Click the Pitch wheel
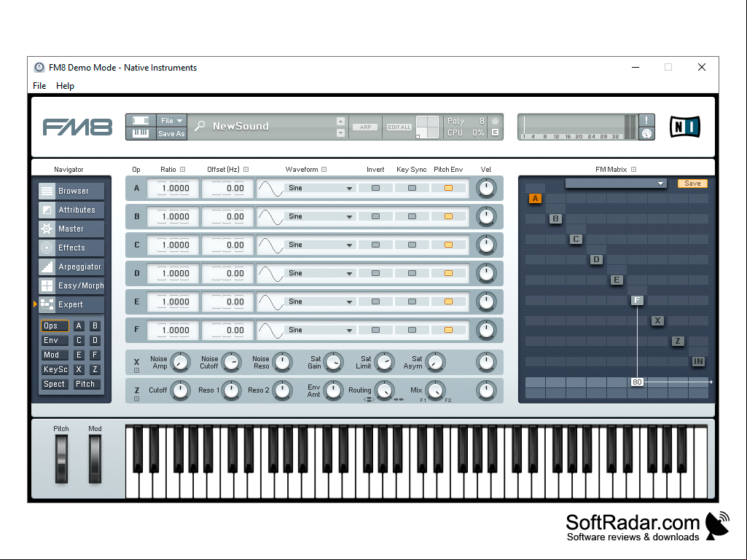The image size is (747, 560). click(x=61, y=459)
